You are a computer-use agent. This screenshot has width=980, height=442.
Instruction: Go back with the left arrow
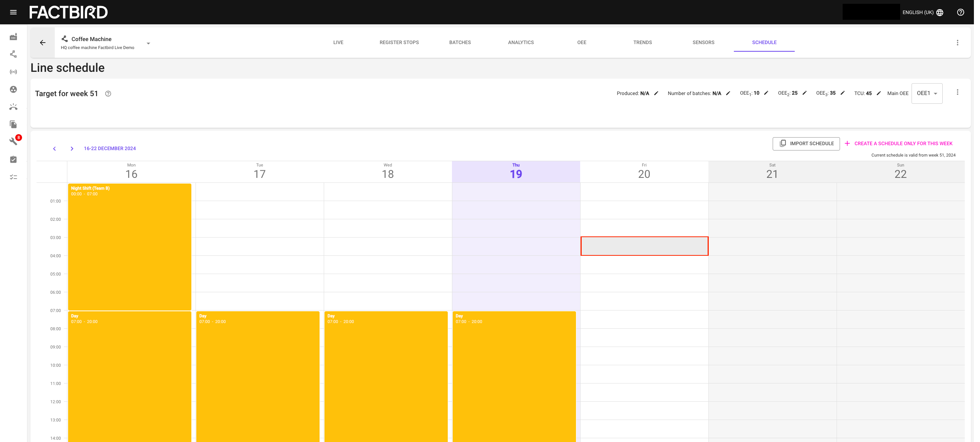[43, 43]
